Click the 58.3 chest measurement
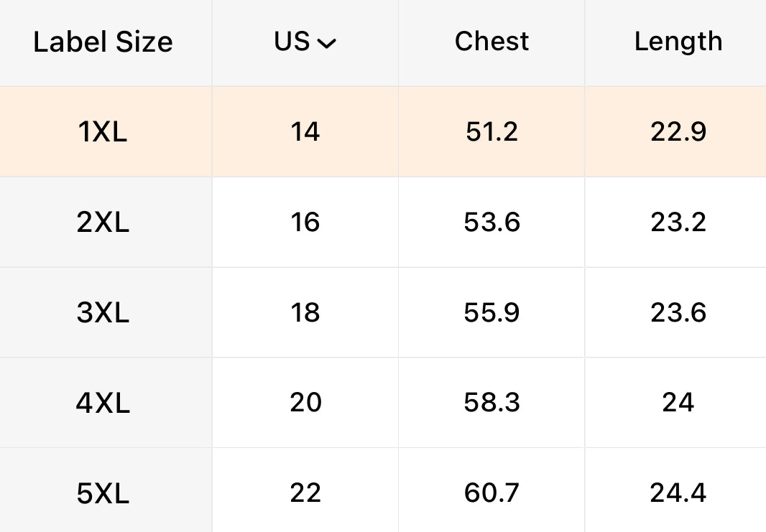This screenshot has height=532, width=766. [492, 403]
